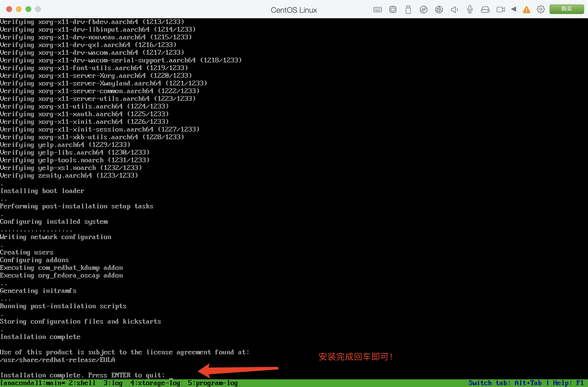
Task: Click the 'Verifying xorg-x11-server-Xwayland.aarch64' line
Action: click(x=104, y=83)
